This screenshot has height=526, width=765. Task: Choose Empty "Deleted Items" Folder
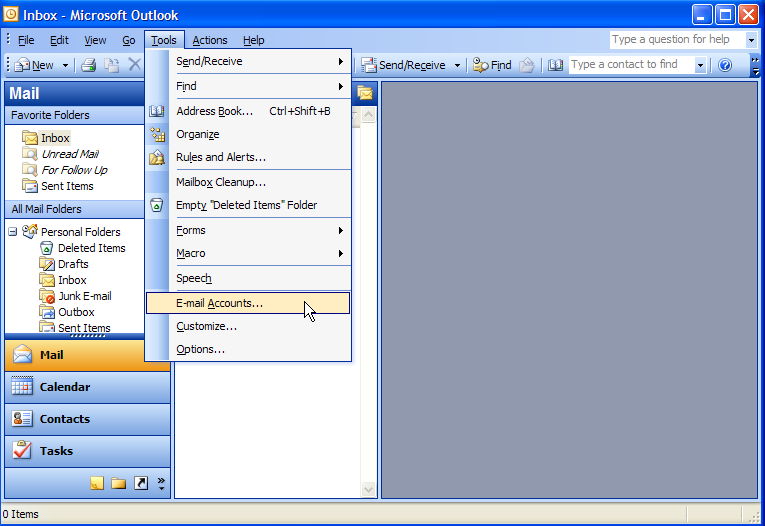248,205
